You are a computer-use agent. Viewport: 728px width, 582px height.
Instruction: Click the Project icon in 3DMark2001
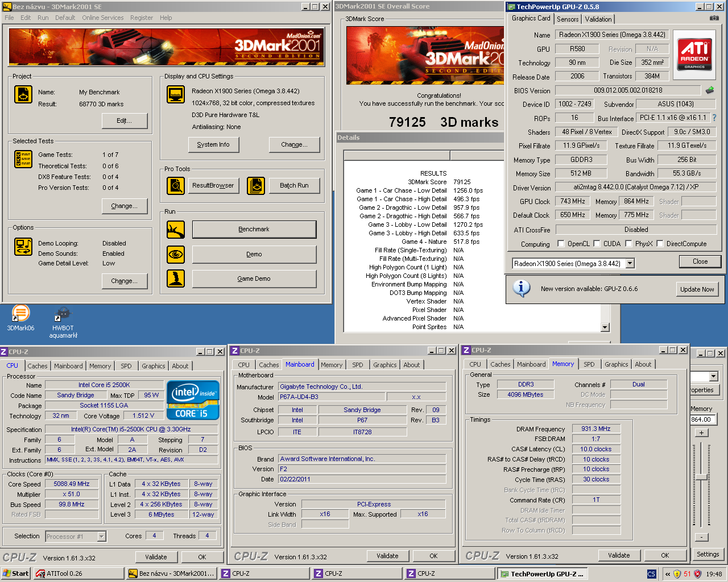(x=23, y=94)
